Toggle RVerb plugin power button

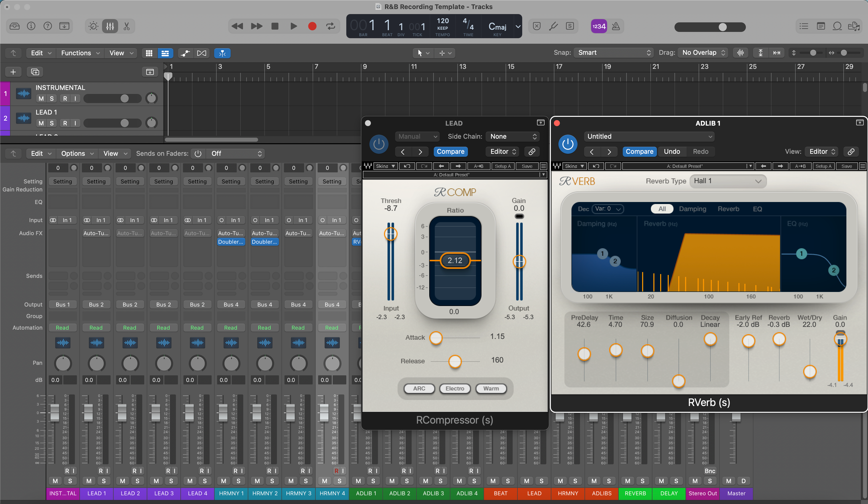tap(568, 144)
